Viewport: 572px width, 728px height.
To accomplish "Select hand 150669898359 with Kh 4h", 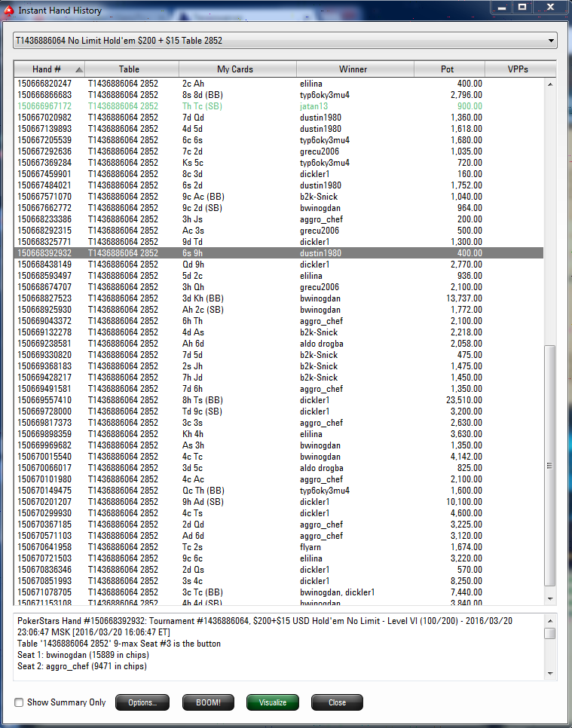I will click(x=279, y=434).
